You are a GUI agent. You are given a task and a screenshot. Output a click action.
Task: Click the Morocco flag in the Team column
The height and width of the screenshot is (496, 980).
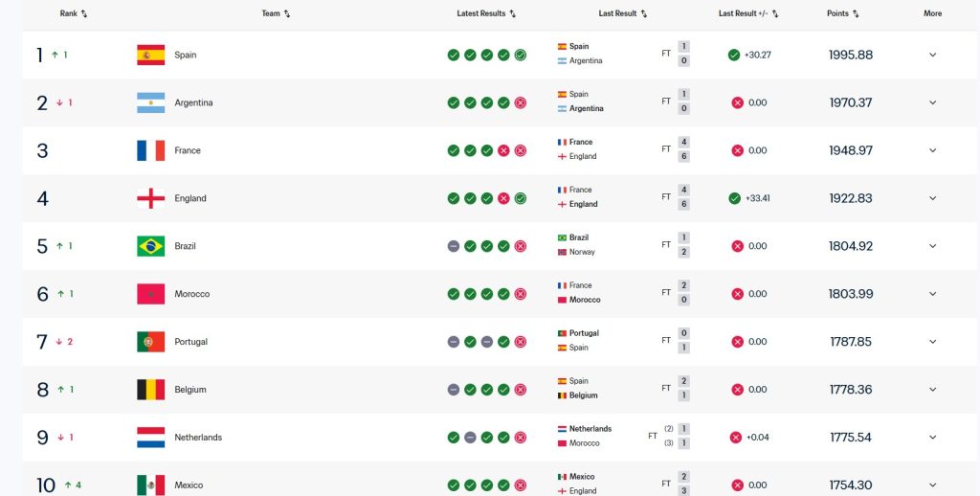[150, 294]
